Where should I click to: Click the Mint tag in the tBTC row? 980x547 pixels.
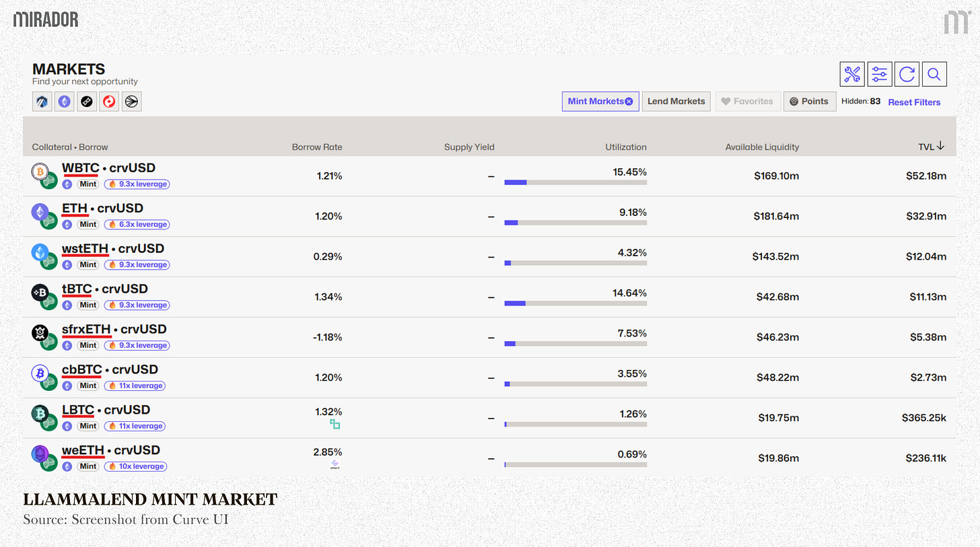(88, 305)
